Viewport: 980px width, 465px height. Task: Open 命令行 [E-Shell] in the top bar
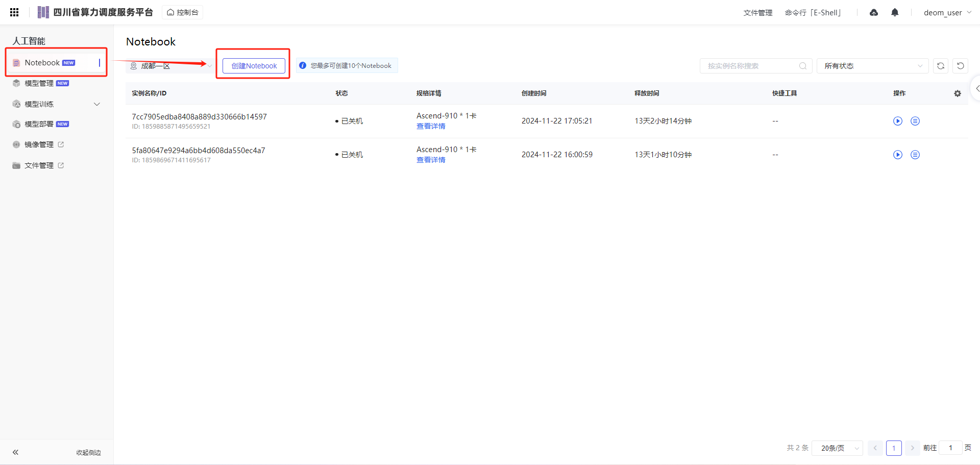coord(813,13)
